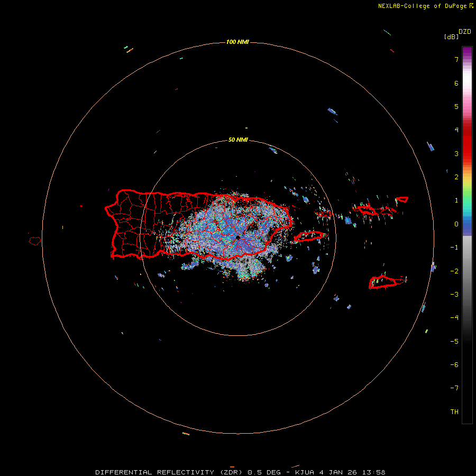The image size is (476, 476).
Task: Click the "KJUA 4 JAN 26 13:58" timestamp
Action: click(x=340, y=472)
